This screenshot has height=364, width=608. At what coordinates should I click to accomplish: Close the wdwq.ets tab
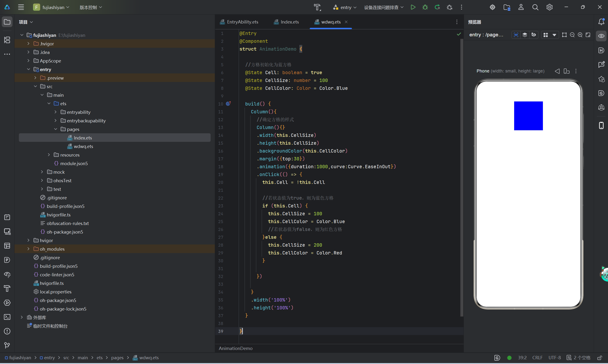(346, 22)
